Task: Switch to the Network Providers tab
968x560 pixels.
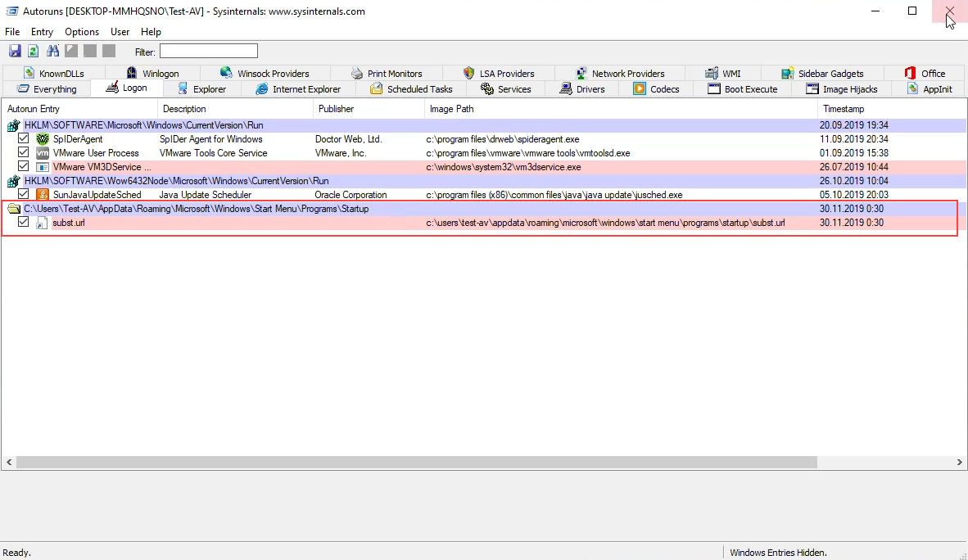Action: coord(620,74)
